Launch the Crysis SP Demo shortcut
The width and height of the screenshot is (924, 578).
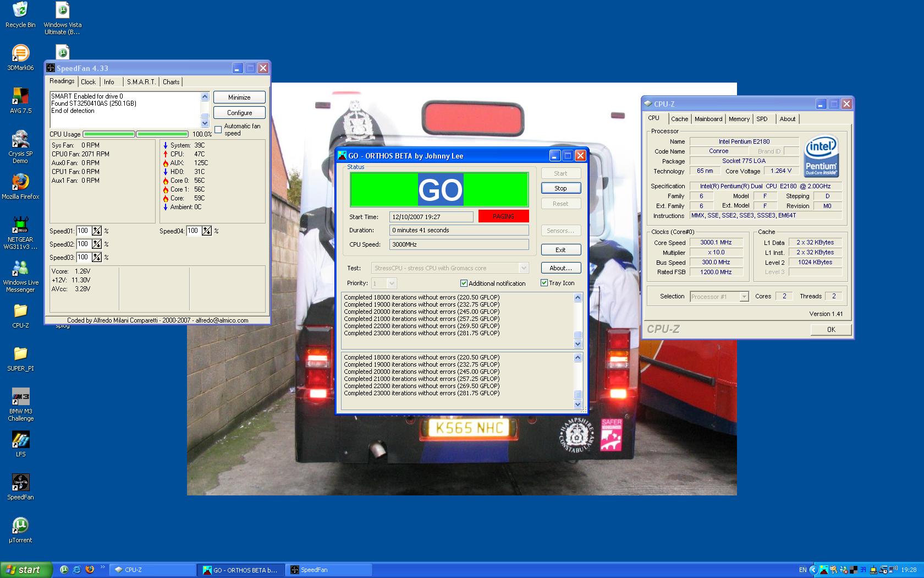[20, 147]
